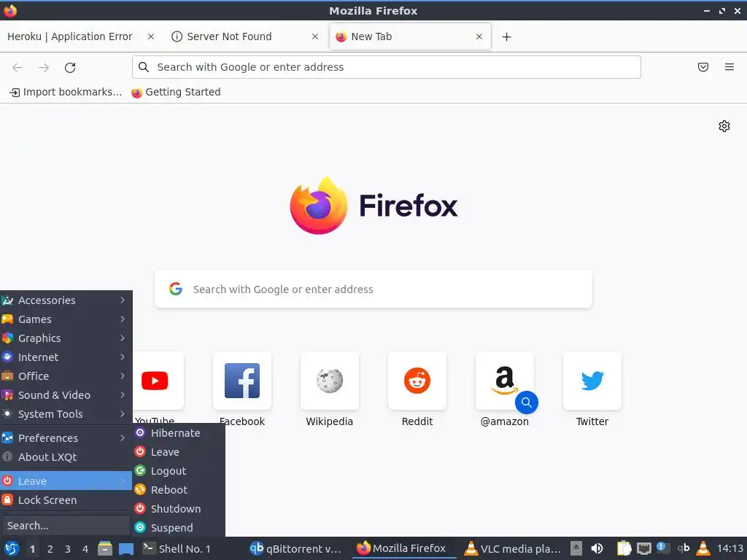The height and width of the screenshot is (560, 747).
Task: Click the menu Search field
Action: (x=66, y=526)
